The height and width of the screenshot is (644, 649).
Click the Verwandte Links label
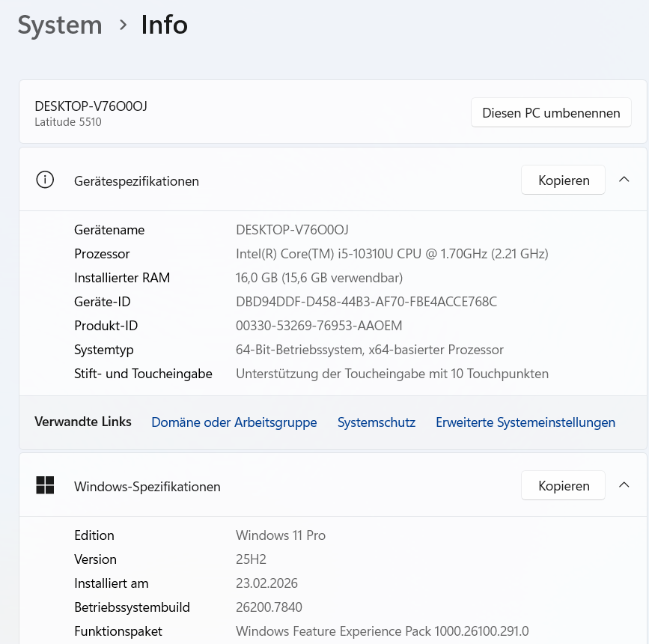coord(83,422)
